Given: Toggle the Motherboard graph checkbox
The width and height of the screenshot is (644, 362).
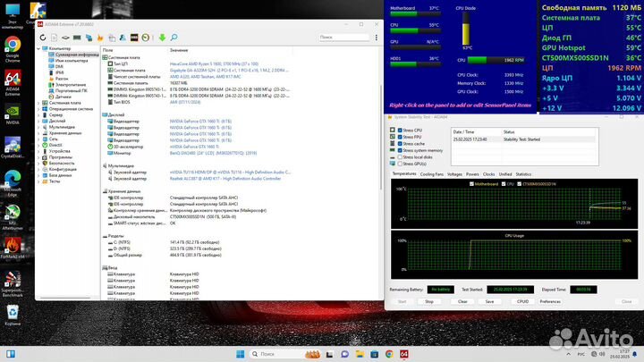Looking at the screenshot, I should point(471,184).
